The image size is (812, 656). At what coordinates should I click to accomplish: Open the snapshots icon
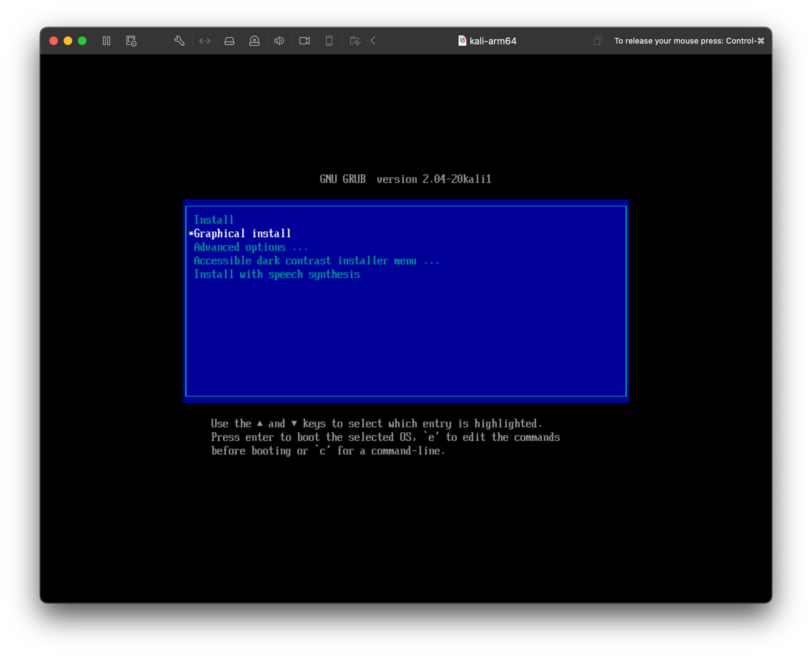point(131,41)
